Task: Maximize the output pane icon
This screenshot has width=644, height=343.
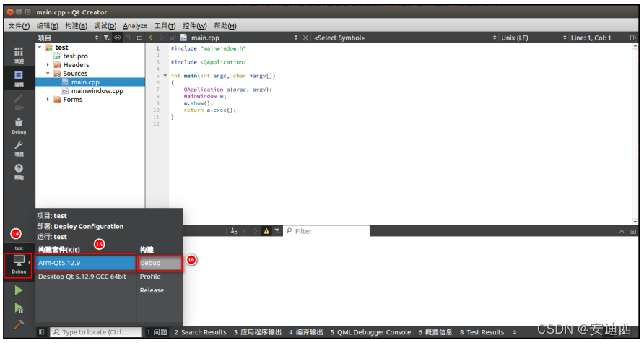Action: [x=633, y=231]
